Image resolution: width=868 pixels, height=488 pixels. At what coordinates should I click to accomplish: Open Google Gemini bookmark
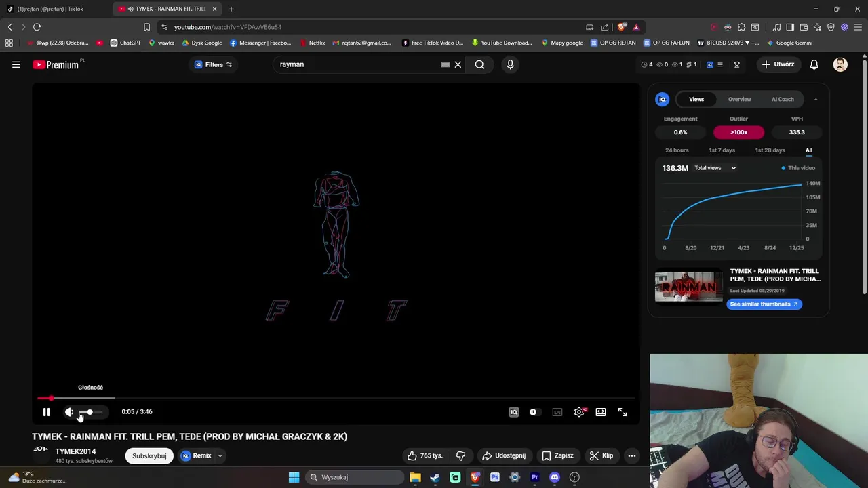789,43
